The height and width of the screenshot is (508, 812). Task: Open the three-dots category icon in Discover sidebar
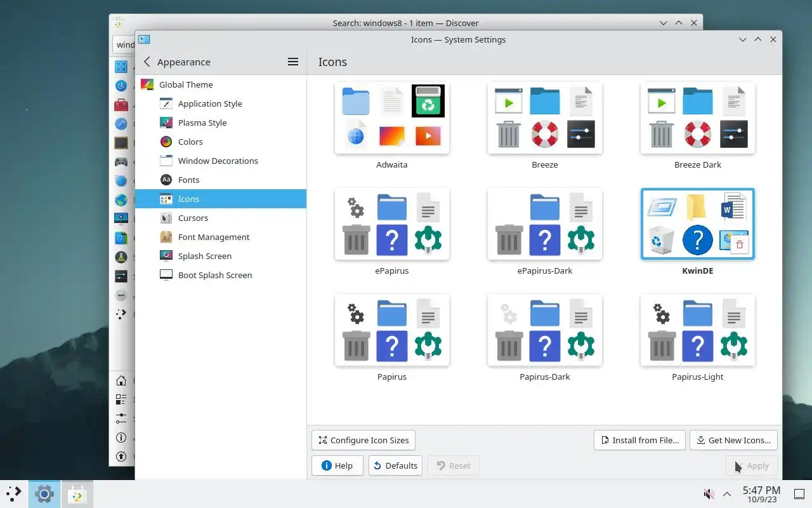pos(121,295)
